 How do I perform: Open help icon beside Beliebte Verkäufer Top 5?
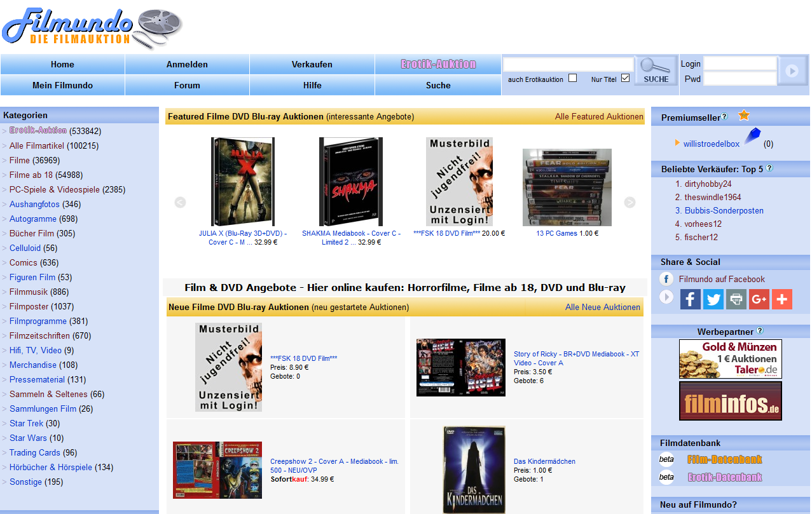(x=769, y=168)
